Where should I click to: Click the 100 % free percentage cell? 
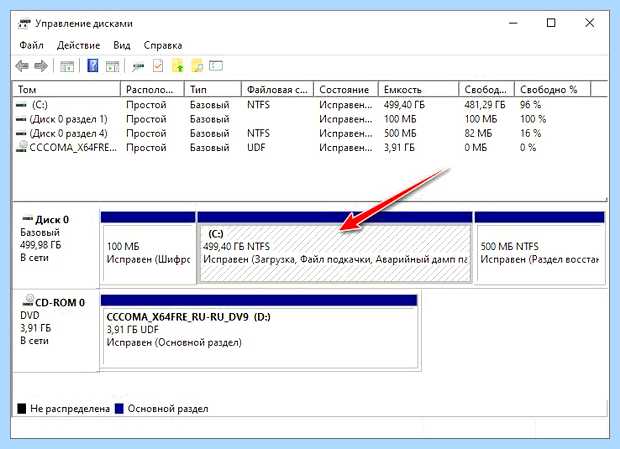click(x=533, y=119)
